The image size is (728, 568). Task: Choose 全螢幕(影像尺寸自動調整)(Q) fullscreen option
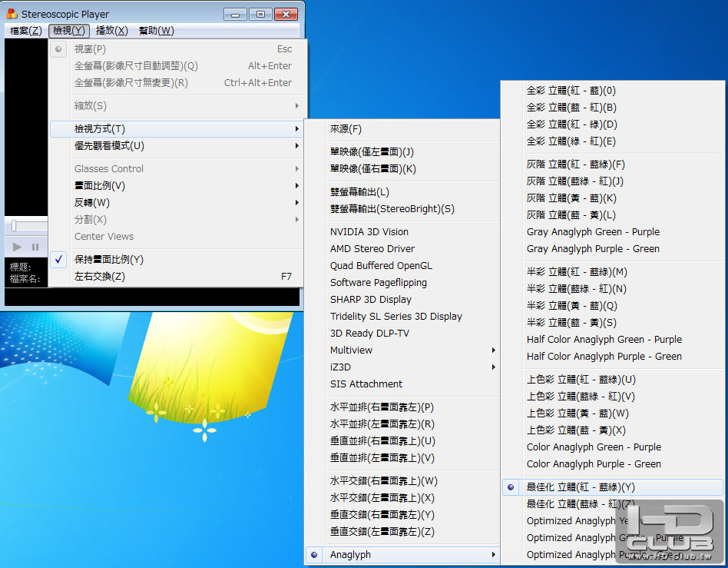coord(177,66)
